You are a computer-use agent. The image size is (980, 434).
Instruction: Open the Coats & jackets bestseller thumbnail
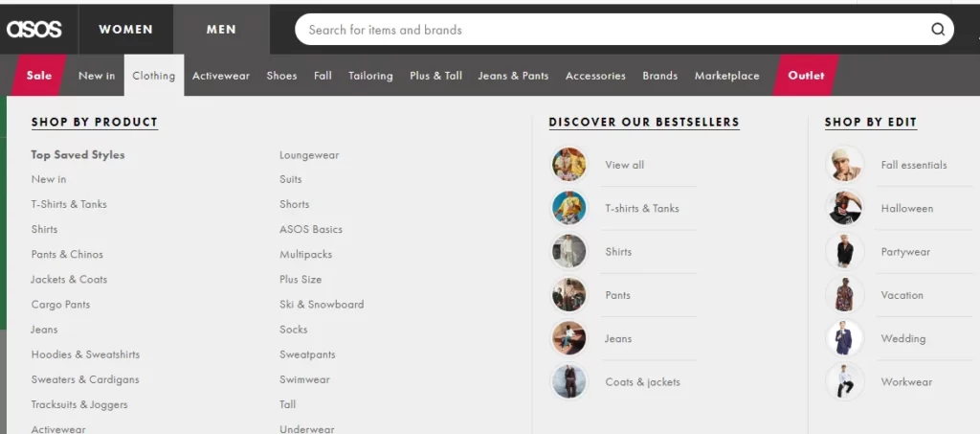click(x=568, y=381)
